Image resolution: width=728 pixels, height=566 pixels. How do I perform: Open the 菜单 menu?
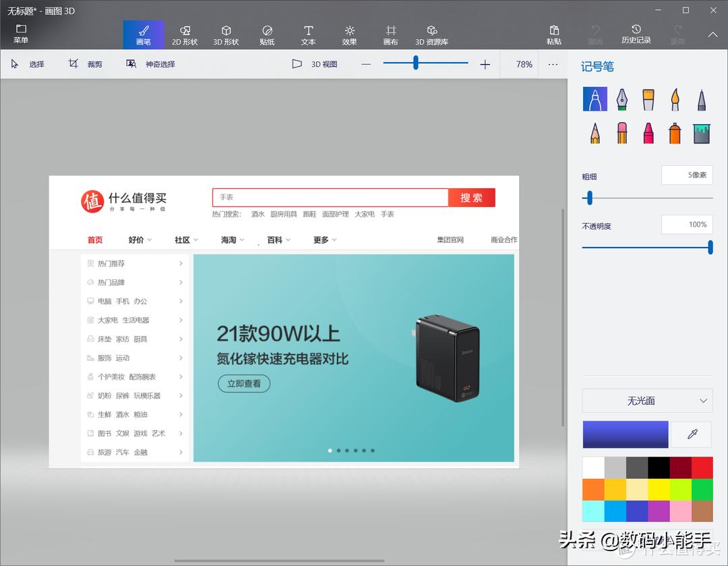pyautogui.click(x=20, y=30)
